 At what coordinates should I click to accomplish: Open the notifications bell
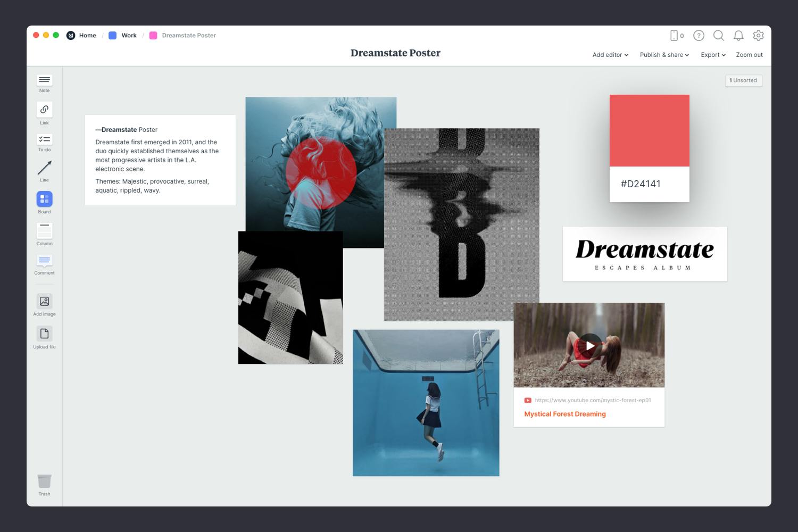click(738, 36)
